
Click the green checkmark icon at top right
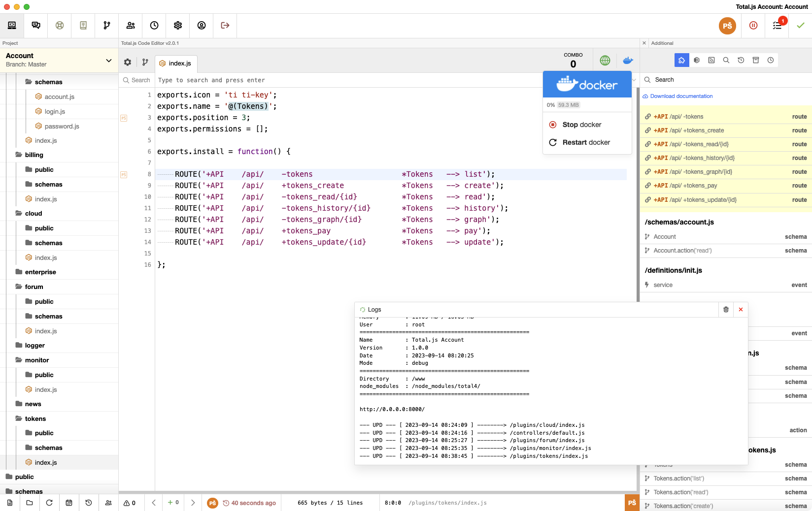coord(801,26)
